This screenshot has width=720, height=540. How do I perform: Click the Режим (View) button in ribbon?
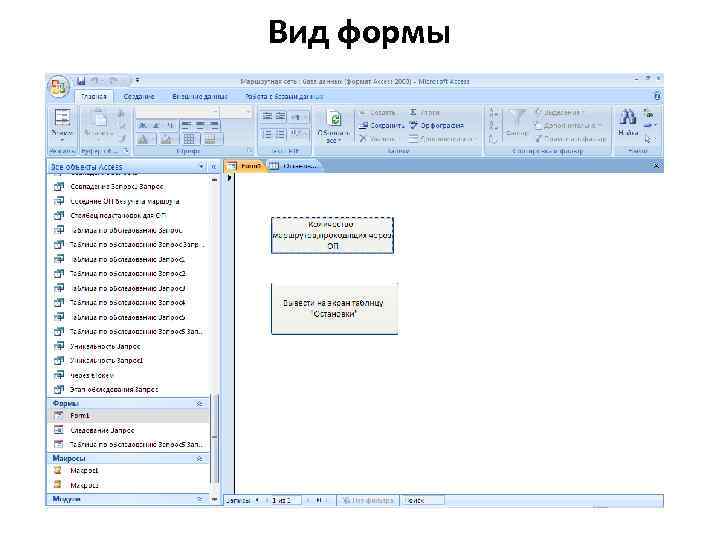(62, 123)
